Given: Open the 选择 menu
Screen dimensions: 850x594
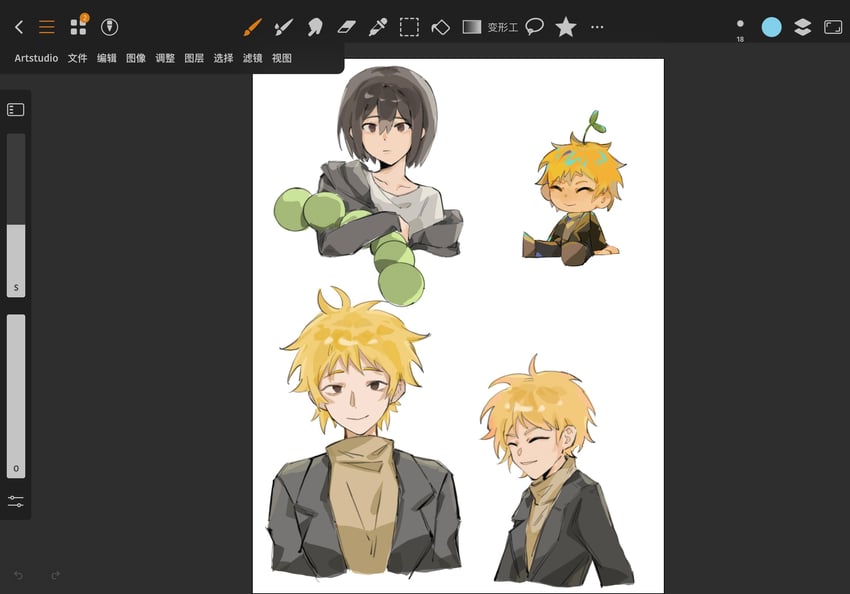Looking at the screenshot, I should click(223, 58).
